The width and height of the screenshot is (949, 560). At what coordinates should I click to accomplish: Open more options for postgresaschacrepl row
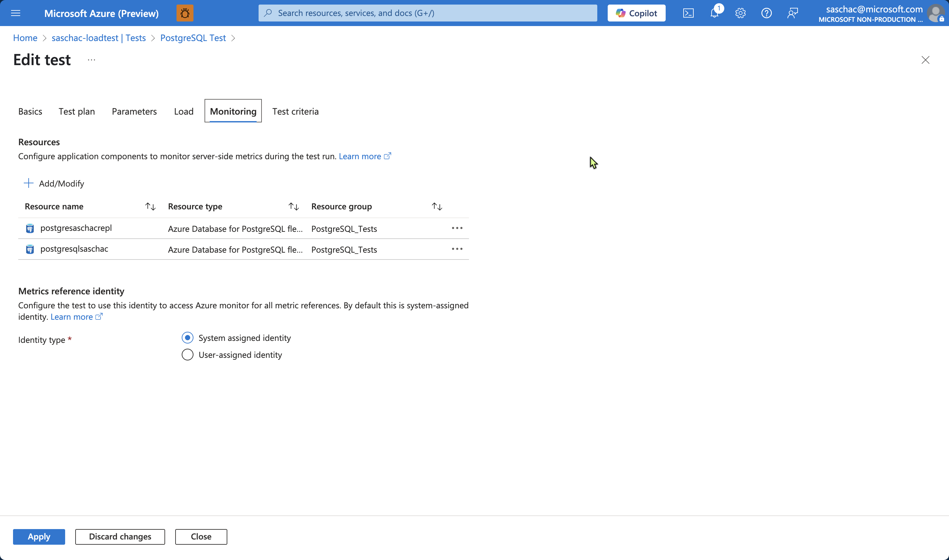tap(457, 228)
